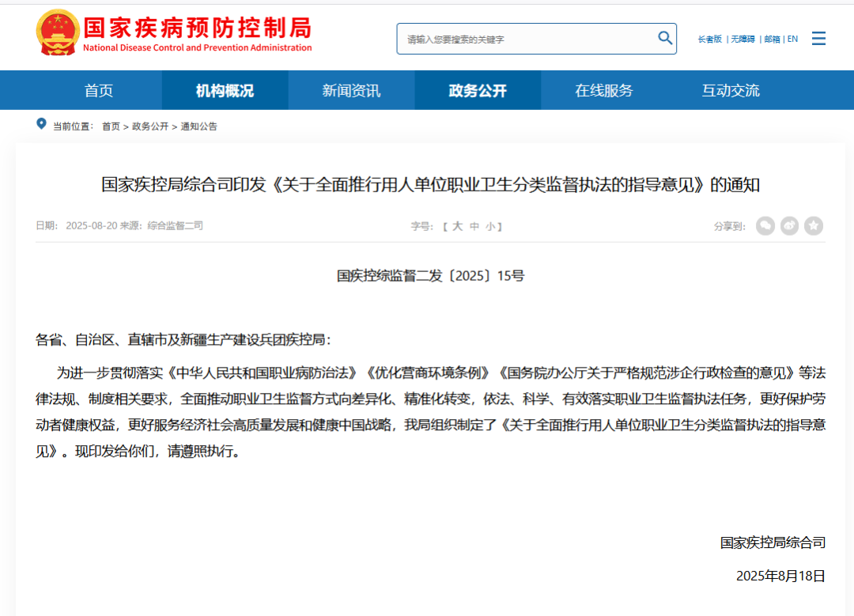Click the favorites star share icon
The width and height of the screenshot is (854, 616).
tap(814, 225)
